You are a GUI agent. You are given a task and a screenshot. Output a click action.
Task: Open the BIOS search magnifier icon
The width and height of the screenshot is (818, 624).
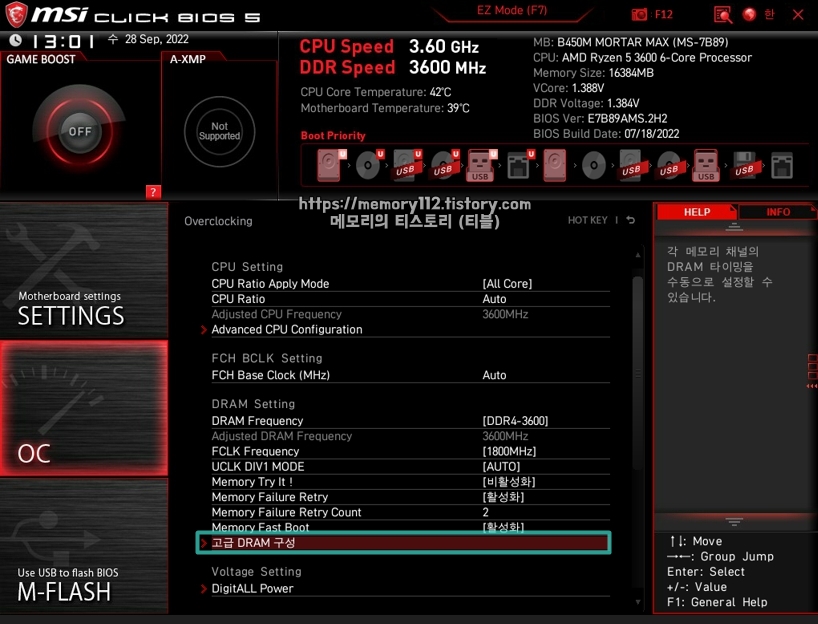(x=723, y=15)
